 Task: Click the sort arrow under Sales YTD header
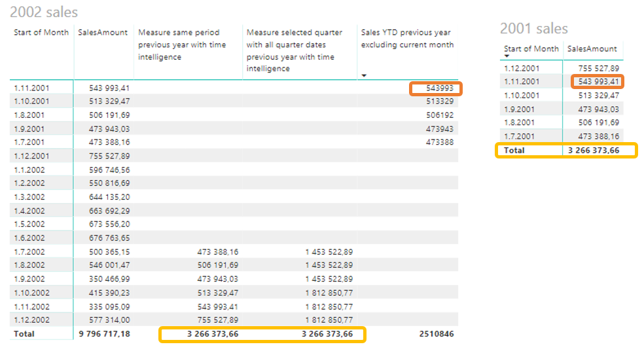[364, 75]
